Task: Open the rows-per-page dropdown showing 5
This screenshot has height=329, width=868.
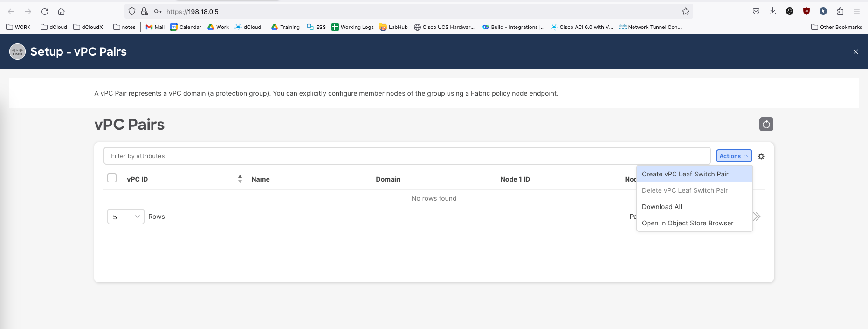Action: pos(126,217)
